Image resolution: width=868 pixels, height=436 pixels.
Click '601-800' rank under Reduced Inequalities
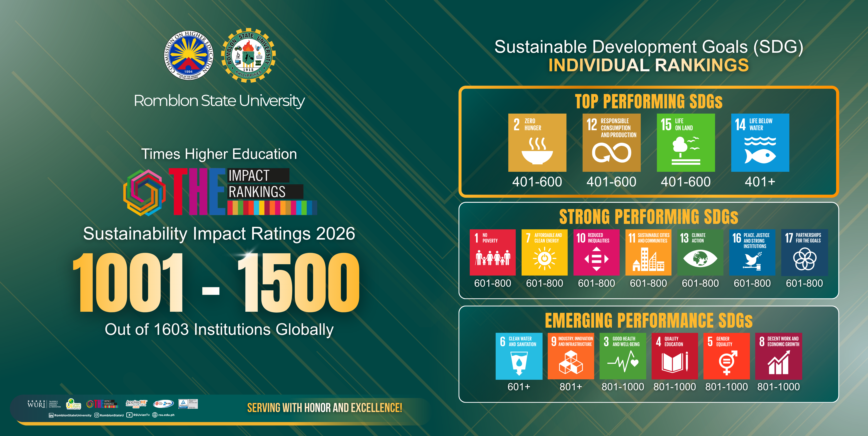(596, 283)
